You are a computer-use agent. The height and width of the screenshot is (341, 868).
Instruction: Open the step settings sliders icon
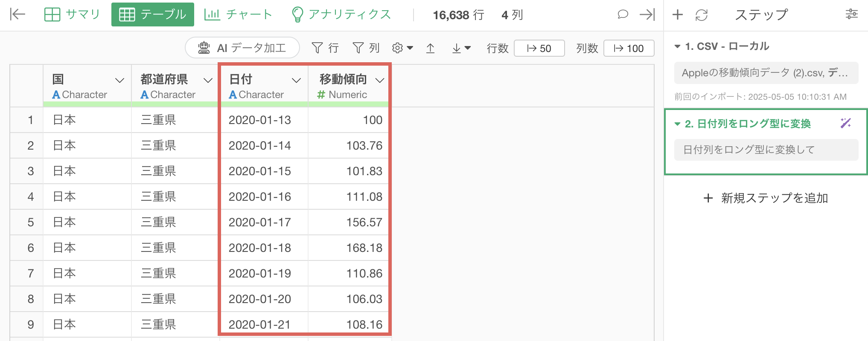[x=851, y=14]
